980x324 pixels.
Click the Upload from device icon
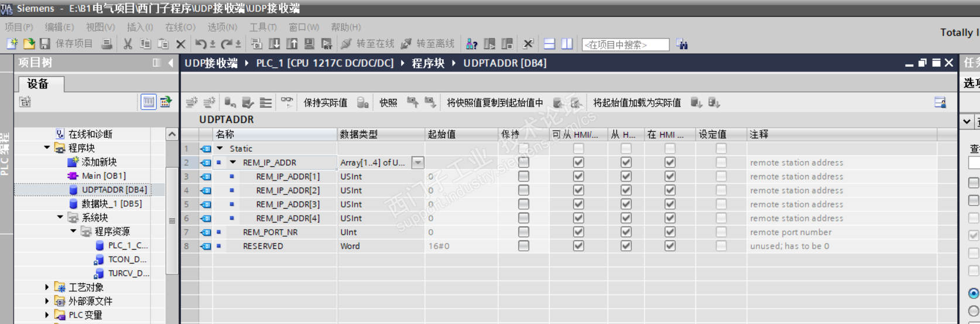pos(292,44)
